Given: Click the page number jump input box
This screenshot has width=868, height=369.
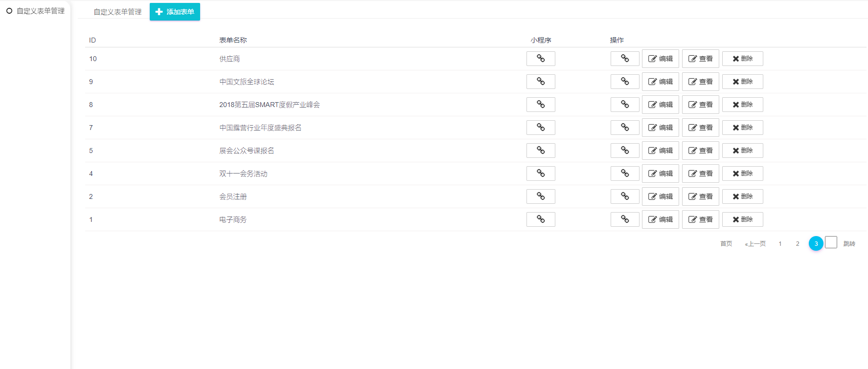Looking at the screenshot, I should tap(831, 242).
